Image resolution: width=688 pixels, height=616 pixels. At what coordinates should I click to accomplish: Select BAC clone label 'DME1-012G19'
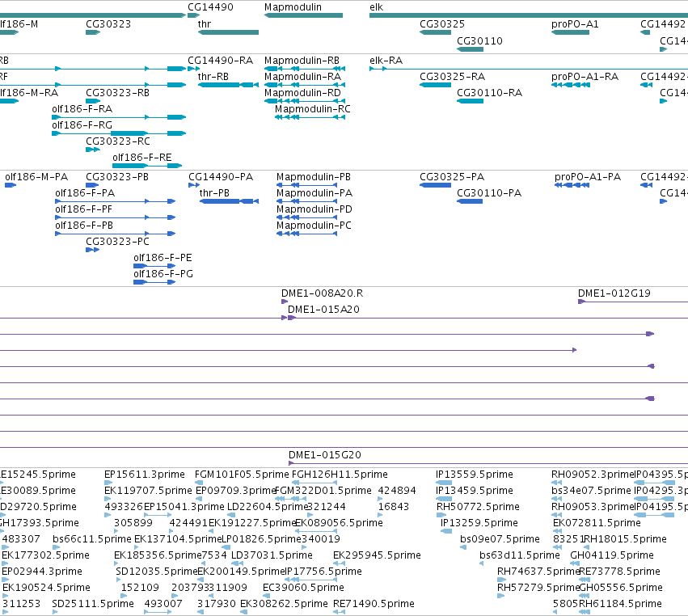[x=614, y=293]
